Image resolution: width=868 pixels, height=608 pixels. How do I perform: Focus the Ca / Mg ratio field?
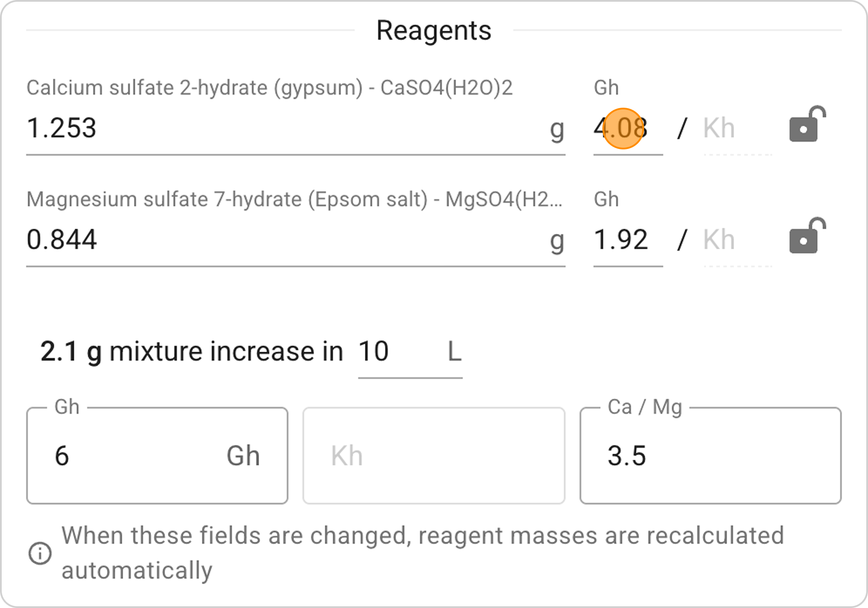(710, 456)
